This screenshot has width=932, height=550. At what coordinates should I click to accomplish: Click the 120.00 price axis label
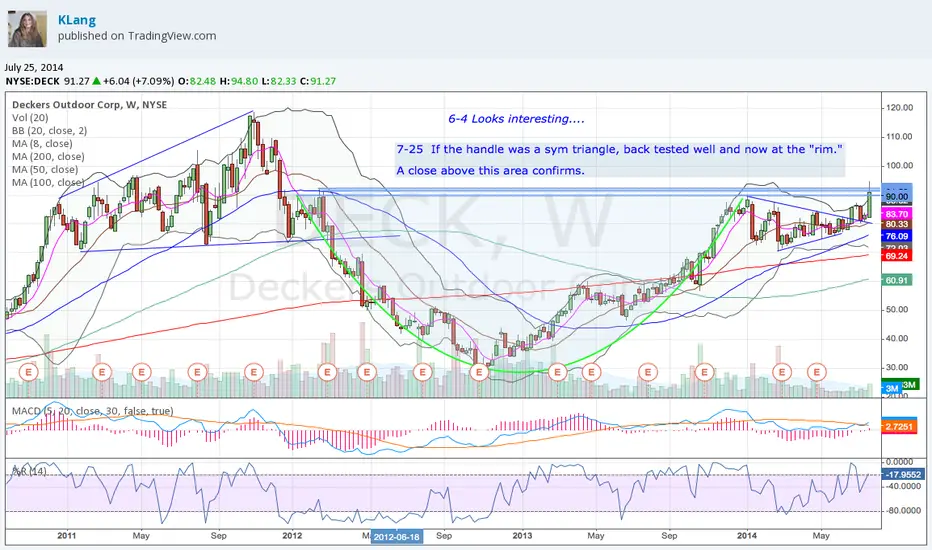point(899,108)
